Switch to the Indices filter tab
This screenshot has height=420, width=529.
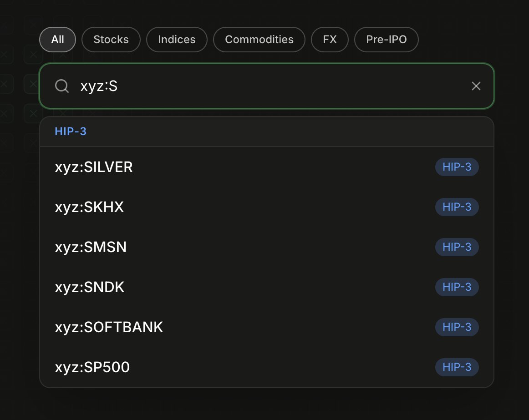pos(177,40)
